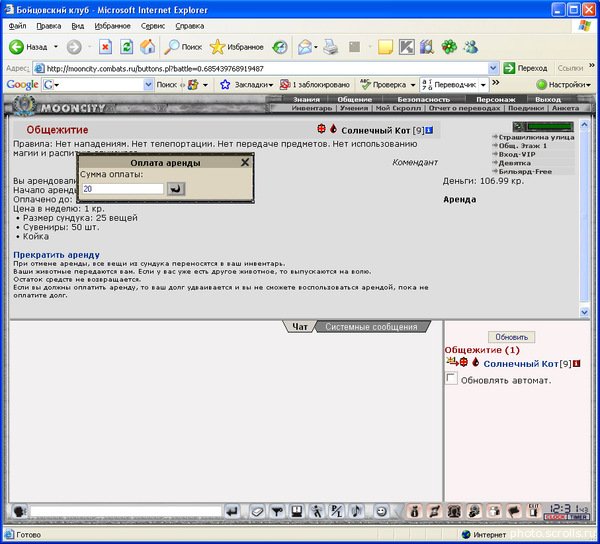Submit payment with the arrow button in dialog

[176, 189]
